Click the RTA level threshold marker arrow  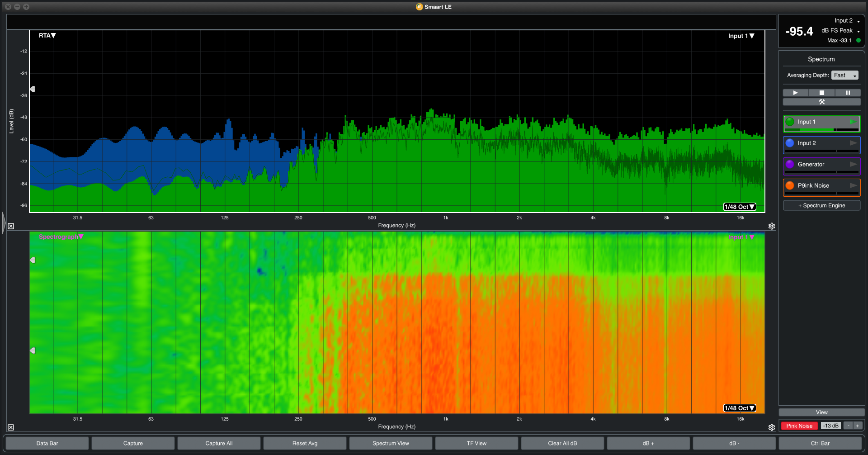point(33,89)
